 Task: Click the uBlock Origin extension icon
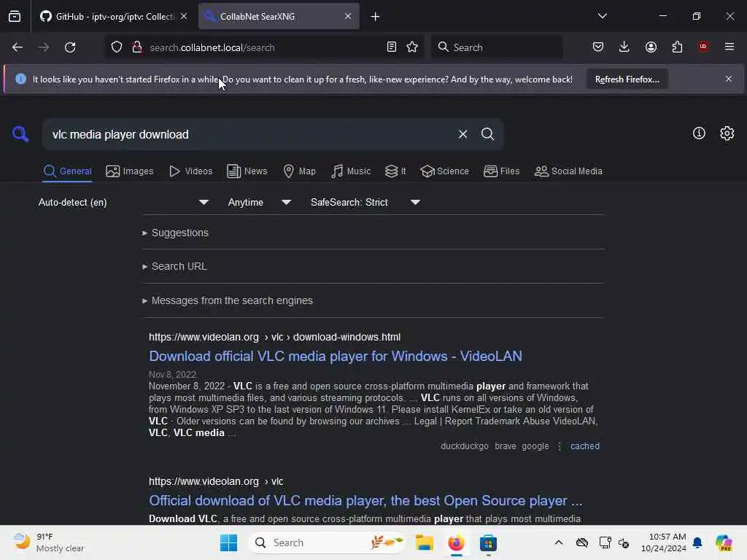(x=703, y=47)
